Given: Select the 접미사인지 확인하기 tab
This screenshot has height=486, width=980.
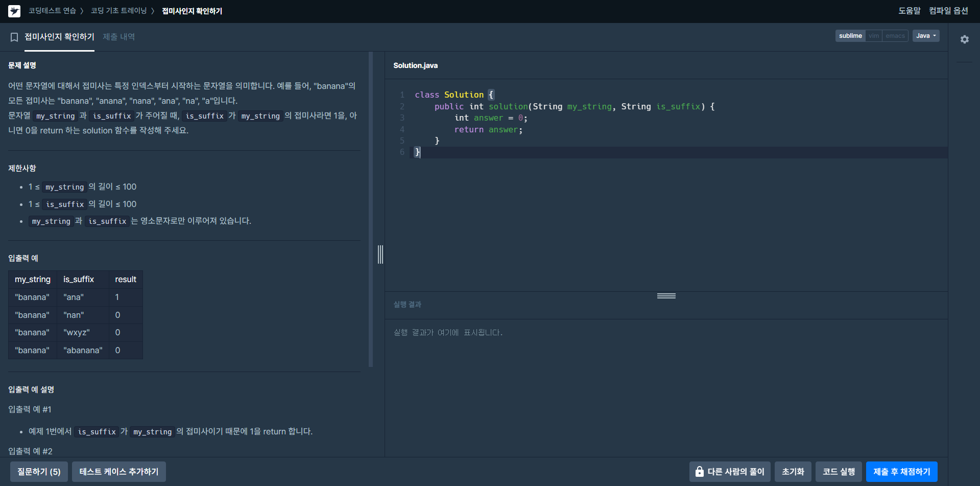Looking at the screenshot, I should pos(59,37).
